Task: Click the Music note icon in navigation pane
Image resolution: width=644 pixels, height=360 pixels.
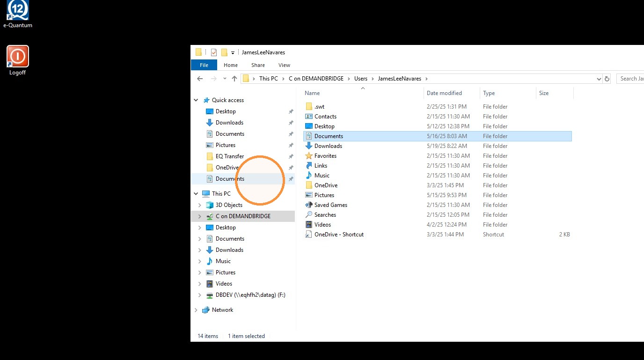Action: pyautogui.click(x=210, y=261)
